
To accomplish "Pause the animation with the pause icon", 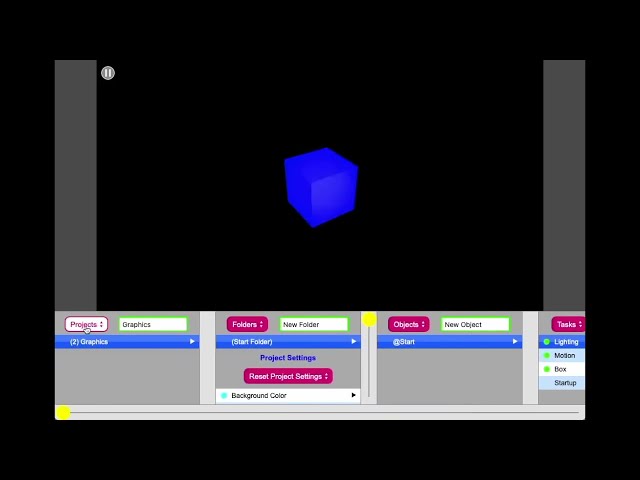I will click(x=108, y=73).
